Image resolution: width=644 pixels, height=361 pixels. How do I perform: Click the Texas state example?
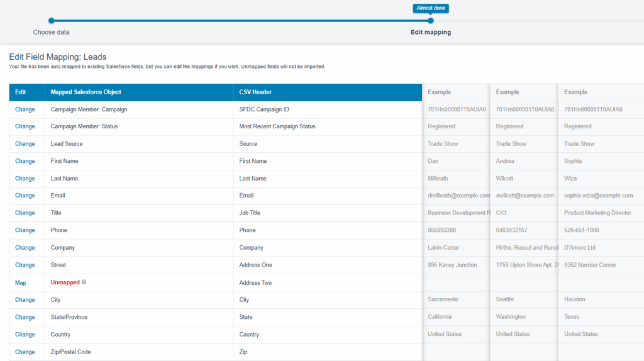(x=571, y=316)
